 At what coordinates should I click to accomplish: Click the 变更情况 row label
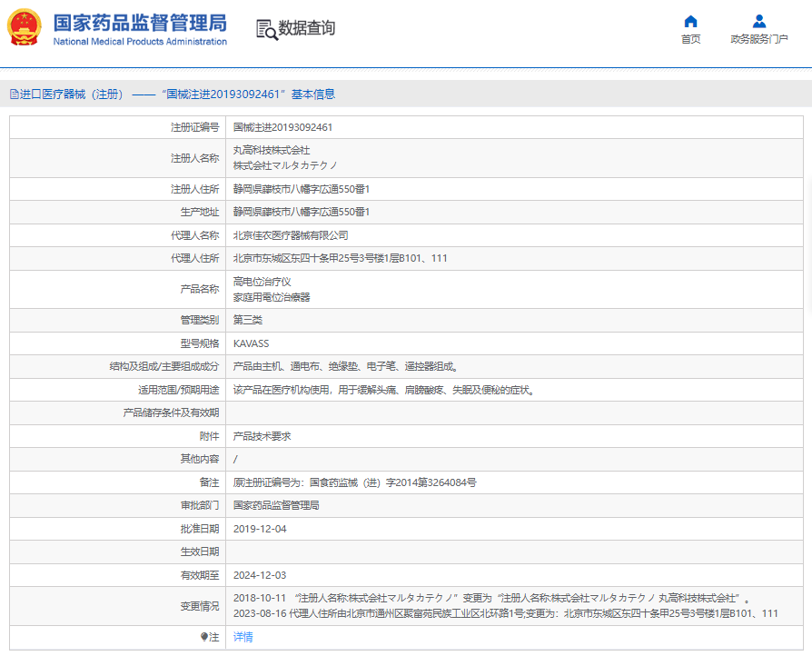[x=200, y=606]
